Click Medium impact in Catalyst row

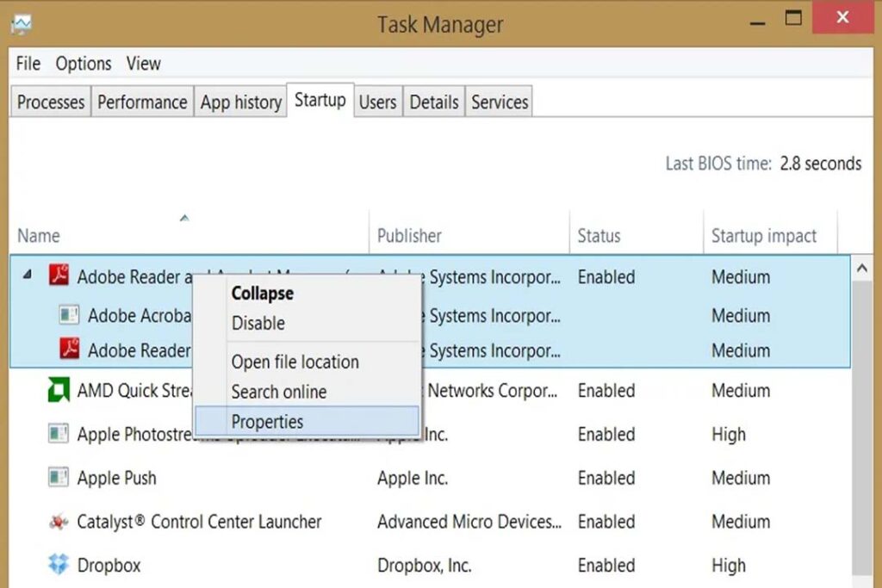[x=741, y=522]
